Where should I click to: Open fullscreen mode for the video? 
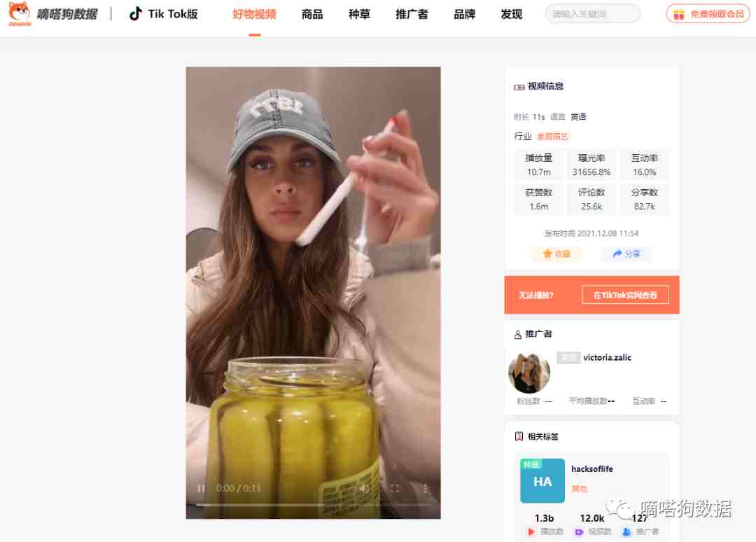(x=395, y=489)
